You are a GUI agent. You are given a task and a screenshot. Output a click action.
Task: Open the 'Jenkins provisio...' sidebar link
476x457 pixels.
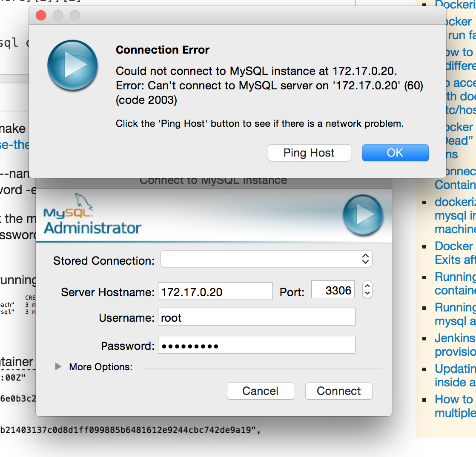(455, 345)
